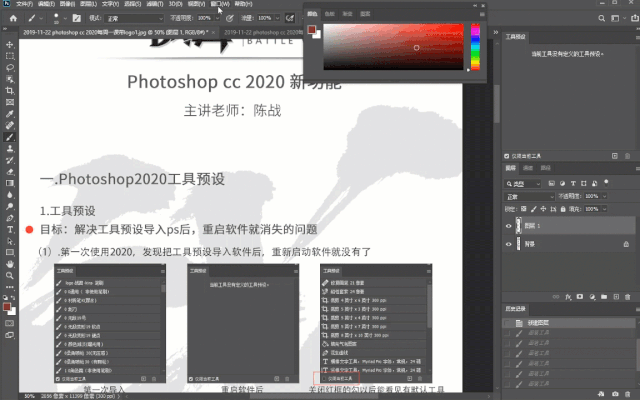640x400 pixels.
Task: Select the History Brush tool
Action: pos(10,160)
